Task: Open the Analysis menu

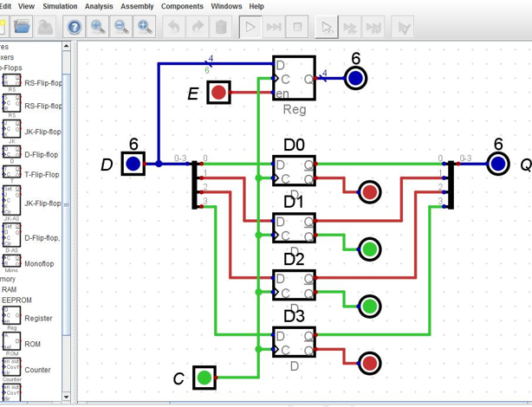Action: [99, 6]
